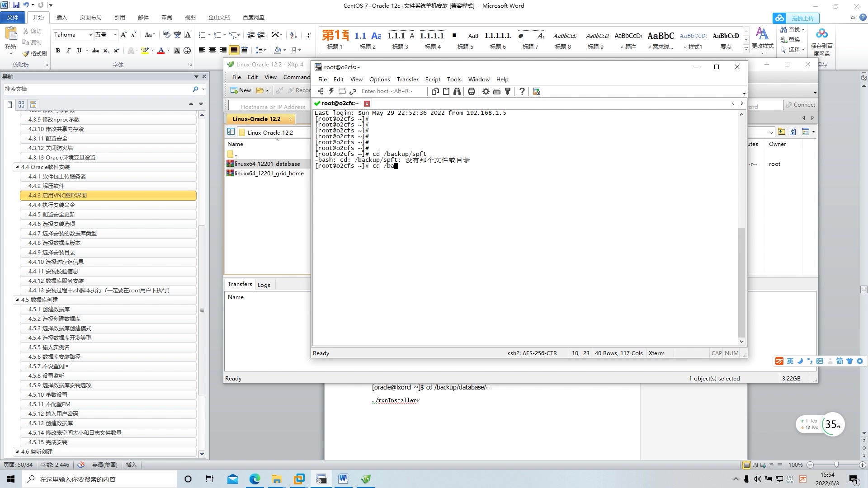Open the font size 五号 dropdown
The height and width of the screenshot is (488, 868).
coord(115,35)
